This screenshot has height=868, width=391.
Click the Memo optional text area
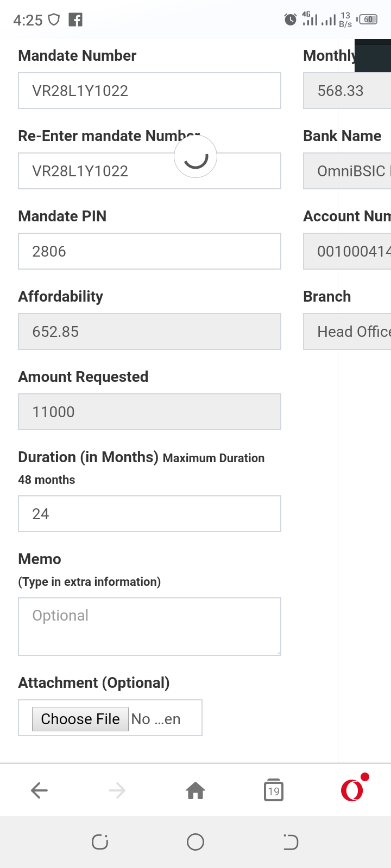click(x=149, y=627)
